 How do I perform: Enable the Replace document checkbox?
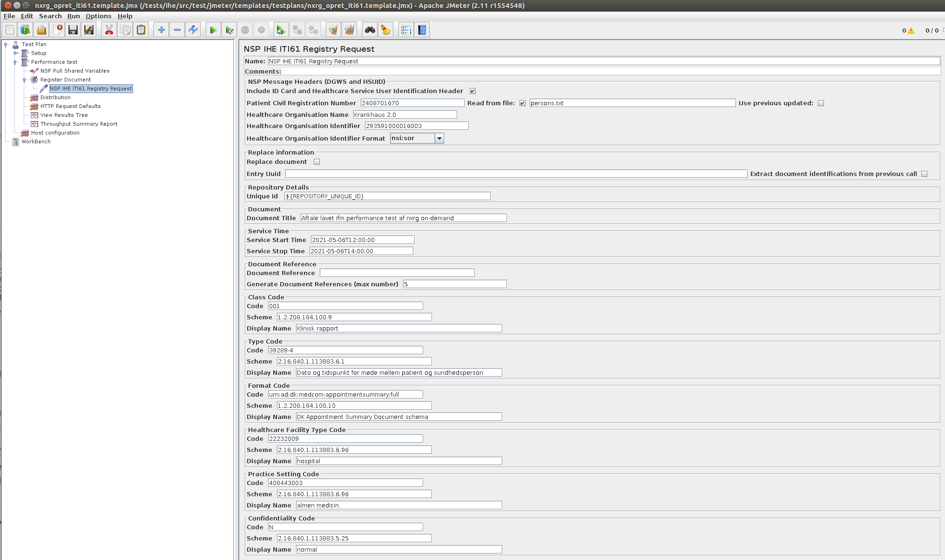point(317,162)
